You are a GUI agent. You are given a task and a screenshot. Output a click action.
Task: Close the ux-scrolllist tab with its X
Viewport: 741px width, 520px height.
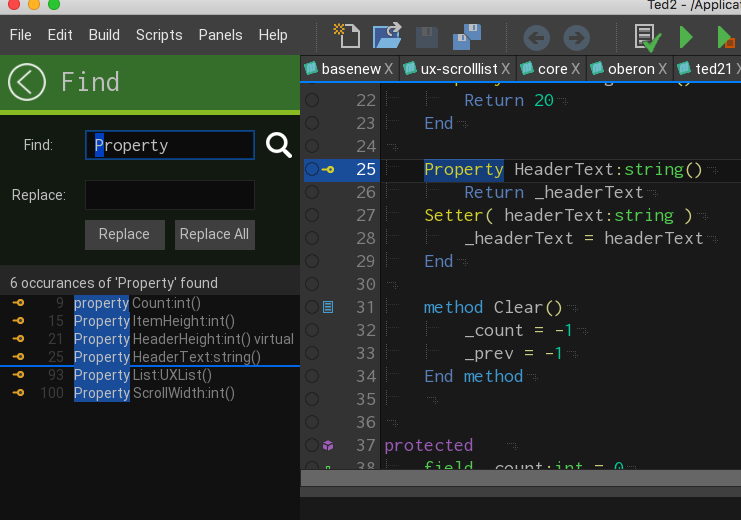click(505, 69)
